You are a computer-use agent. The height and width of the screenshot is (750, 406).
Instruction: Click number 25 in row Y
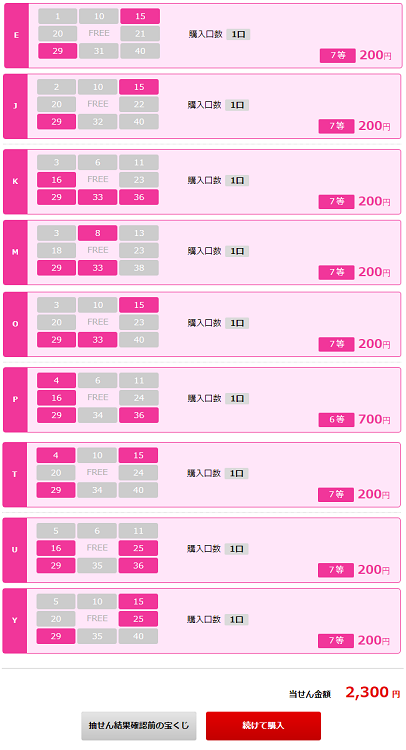[138, 619]
